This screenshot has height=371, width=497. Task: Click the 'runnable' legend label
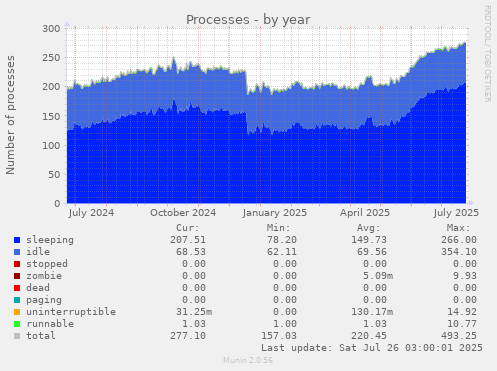click(x=50, y=324)
